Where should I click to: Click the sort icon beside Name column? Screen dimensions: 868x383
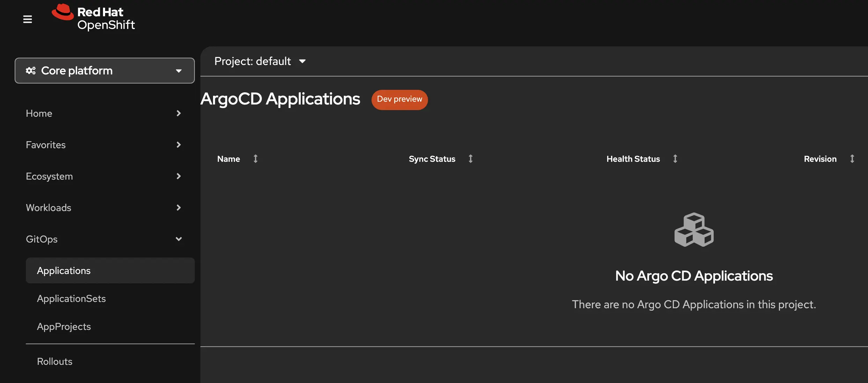pos(255,159)
